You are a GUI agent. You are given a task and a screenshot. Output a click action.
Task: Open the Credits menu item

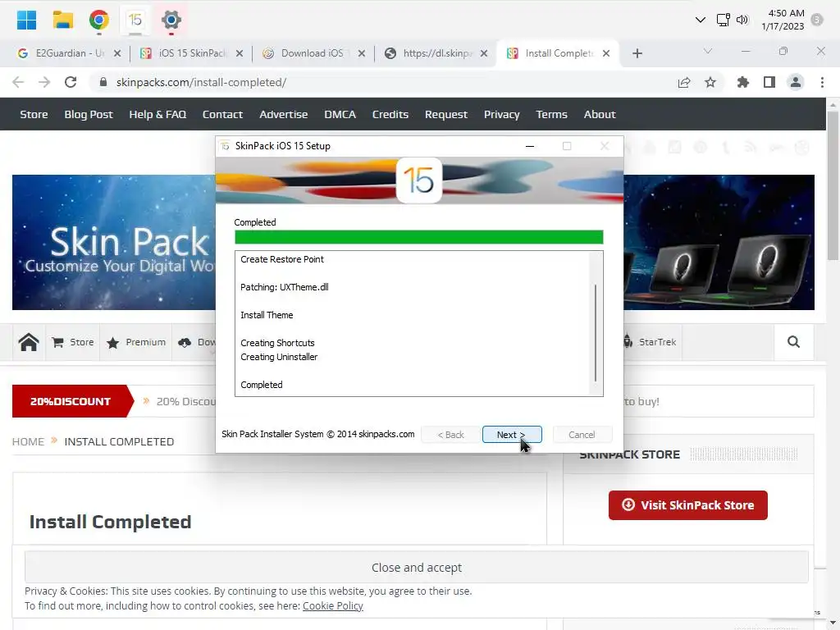coord(390,115)
